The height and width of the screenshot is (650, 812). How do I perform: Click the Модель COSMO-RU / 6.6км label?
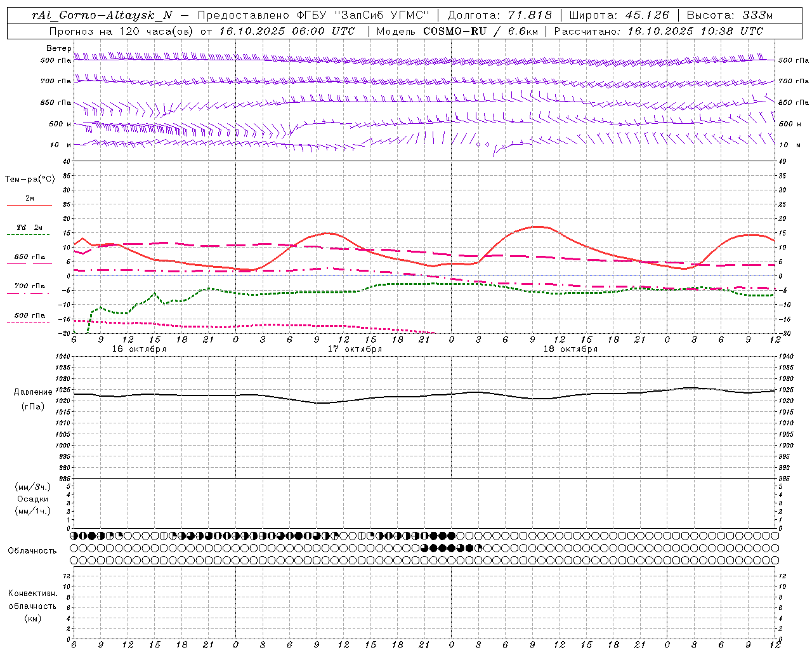point(457,31)
